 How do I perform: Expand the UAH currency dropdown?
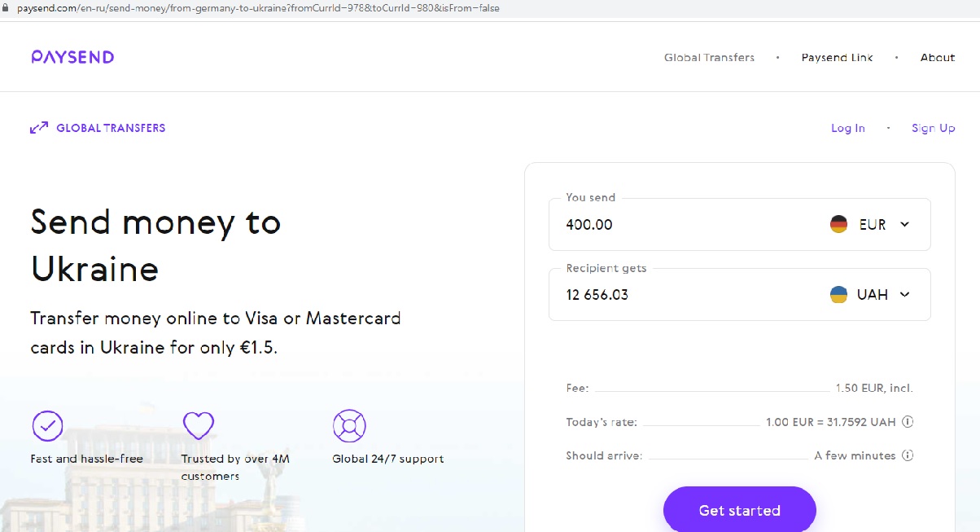904,295
